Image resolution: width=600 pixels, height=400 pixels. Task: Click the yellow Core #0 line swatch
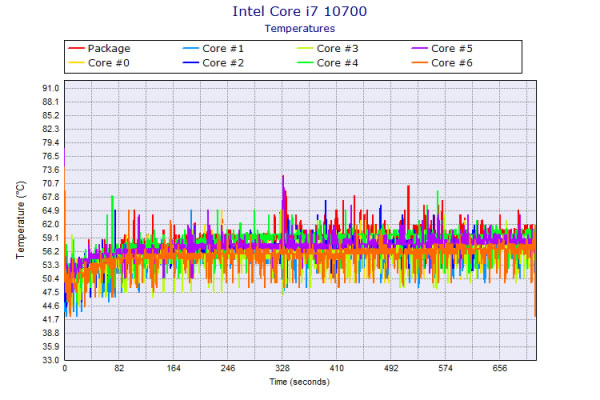(x=76, y=62)
